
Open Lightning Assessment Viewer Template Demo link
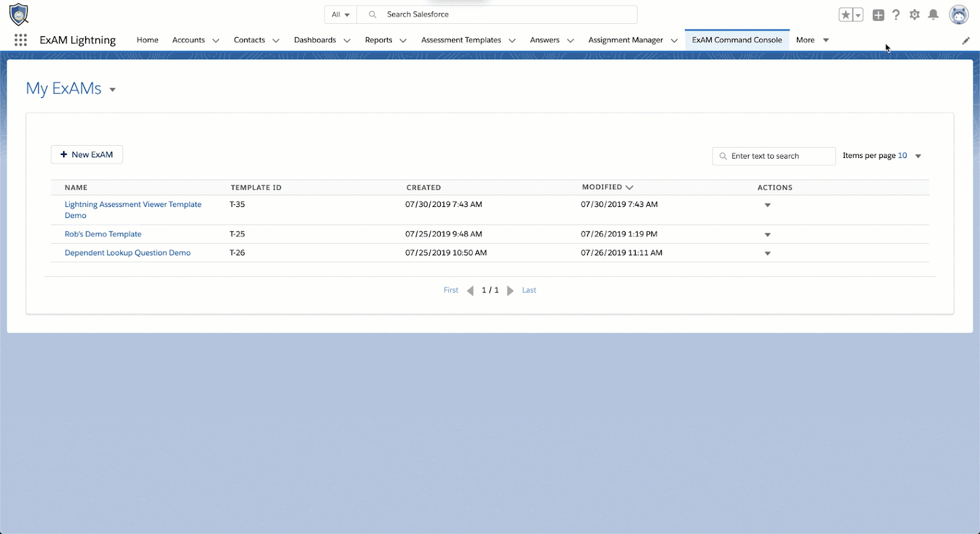pyautogui.click(x=133, y=205)
